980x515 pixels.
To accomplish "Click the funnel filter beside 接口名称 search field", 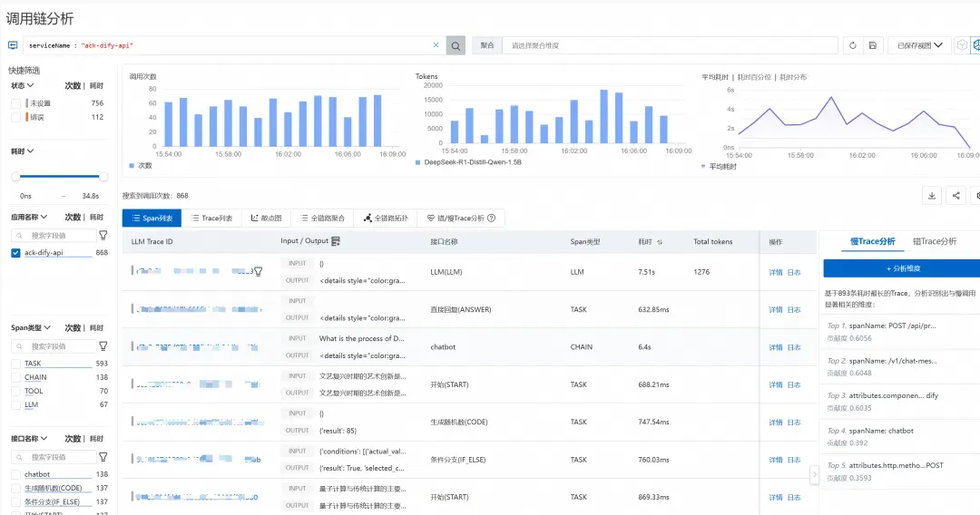I will point(103,457).
